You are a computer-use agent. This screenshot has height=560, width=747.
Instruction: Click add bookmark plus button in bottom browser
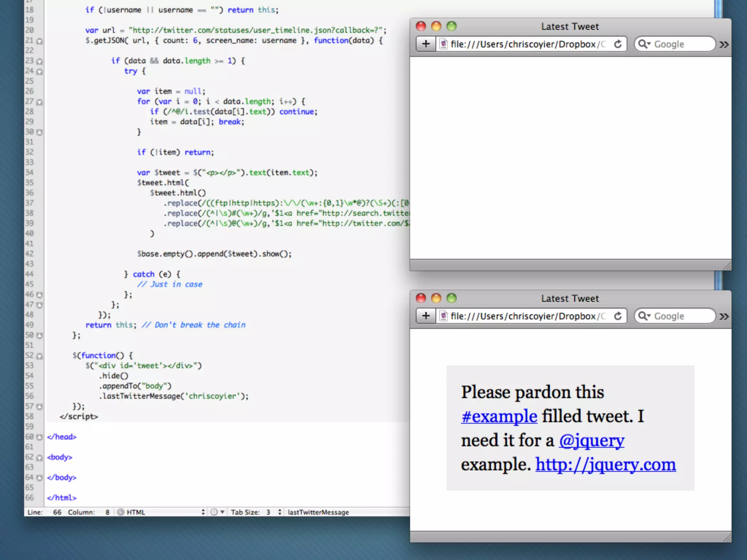pyautogui.click(x=426, y=316)
